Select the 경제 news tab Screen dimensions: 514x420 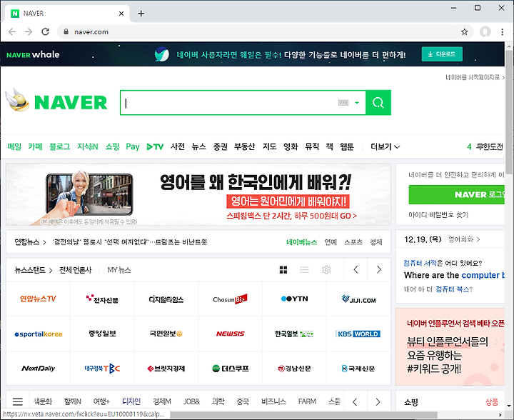[376, 242]
